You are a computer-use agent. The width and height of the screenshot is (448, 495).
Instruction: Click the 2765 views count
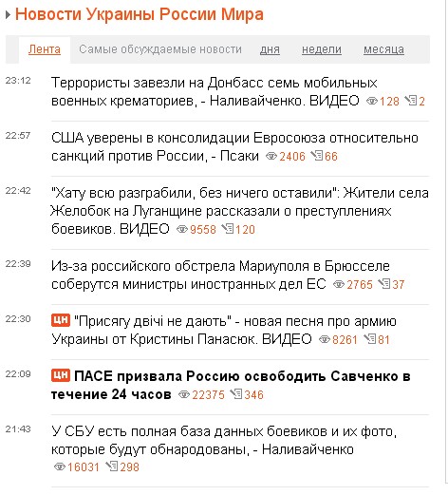pos(360,285)
